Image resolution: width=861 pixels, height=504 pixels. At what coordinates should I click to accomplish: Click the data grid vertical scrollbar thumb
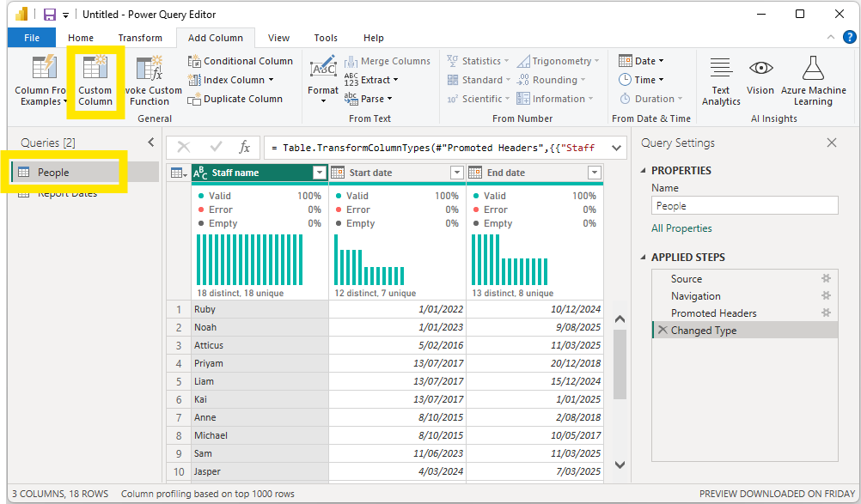(620, 364)
